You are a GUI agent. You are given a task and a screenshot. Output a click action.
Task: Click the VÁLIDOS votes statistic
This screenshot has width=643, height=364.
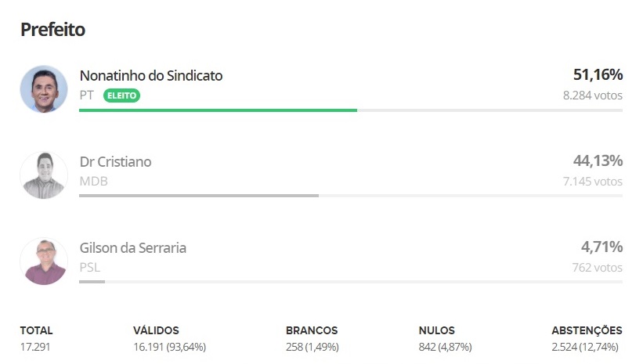(169, 339)
